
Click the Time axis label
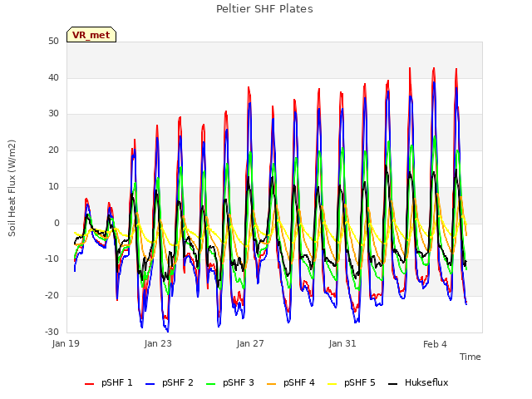[470, 357]
